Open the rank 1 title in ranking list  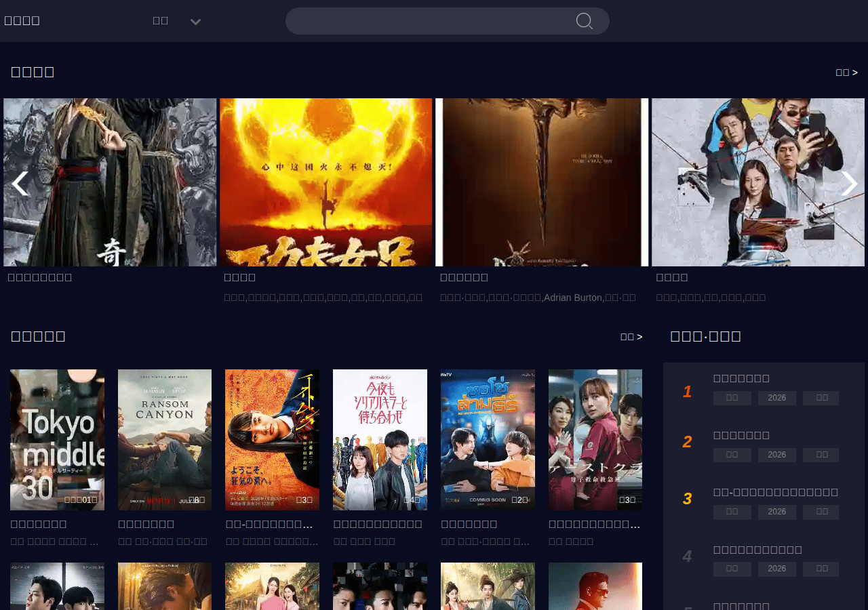pos(741,378)
